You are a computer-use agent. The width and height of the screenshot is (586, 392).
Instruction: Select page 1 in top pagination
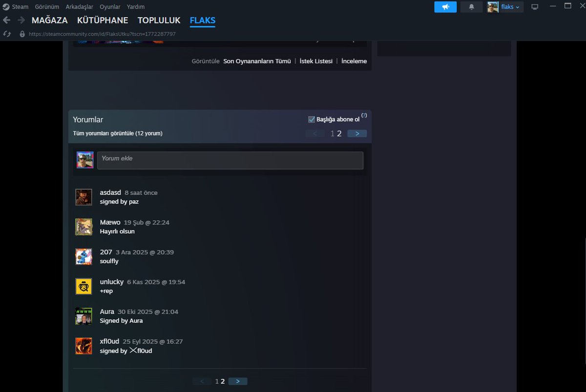(333, 133)
